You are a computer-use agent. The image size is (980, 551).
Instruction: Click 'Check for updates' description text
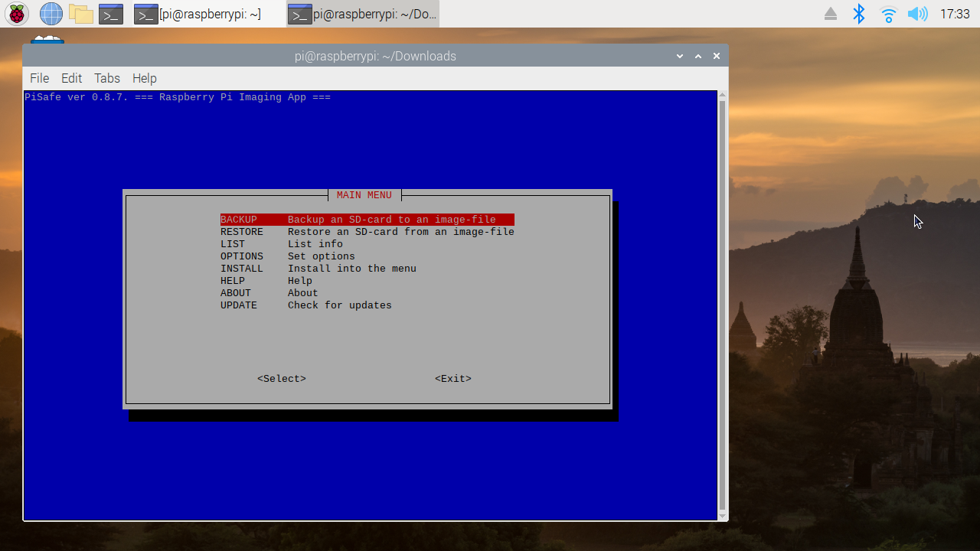[340, 305]
